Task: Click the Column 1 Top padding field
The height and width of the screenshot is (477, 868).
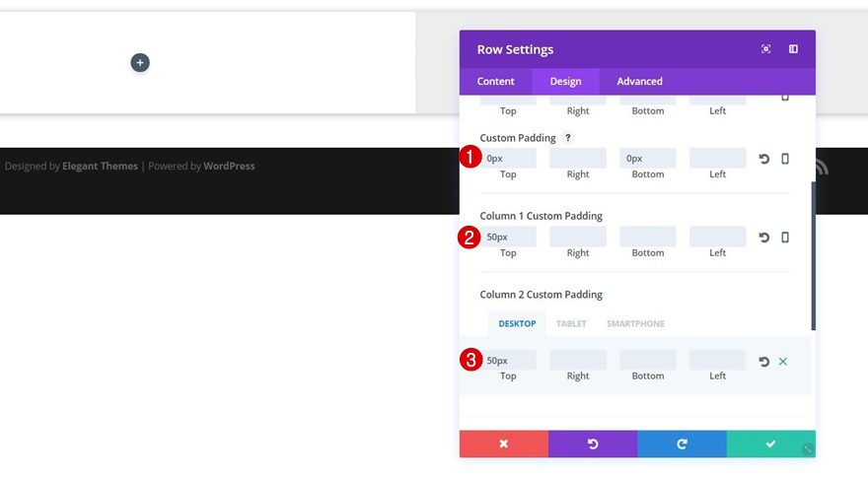Action: (x=509, y=238)
